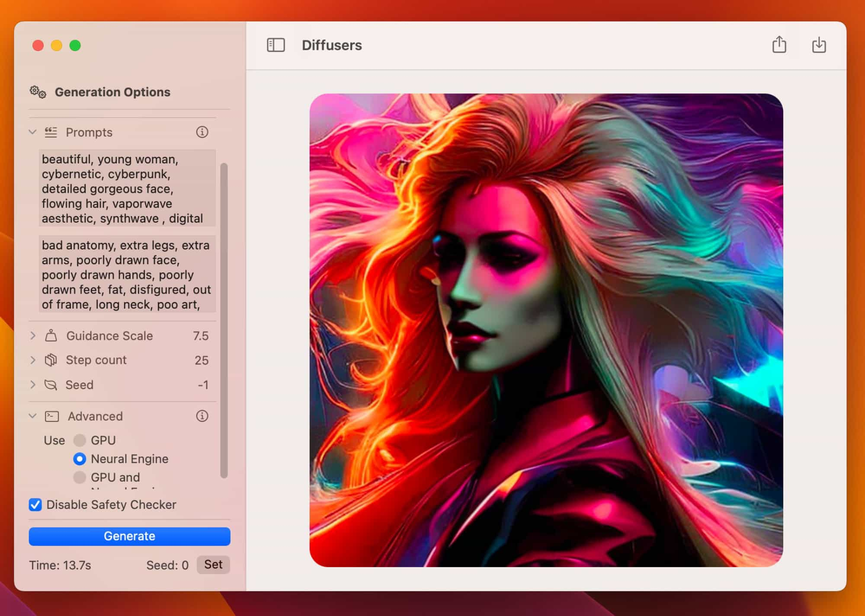Click the Seed leaf icon

(x=51, y=385)
